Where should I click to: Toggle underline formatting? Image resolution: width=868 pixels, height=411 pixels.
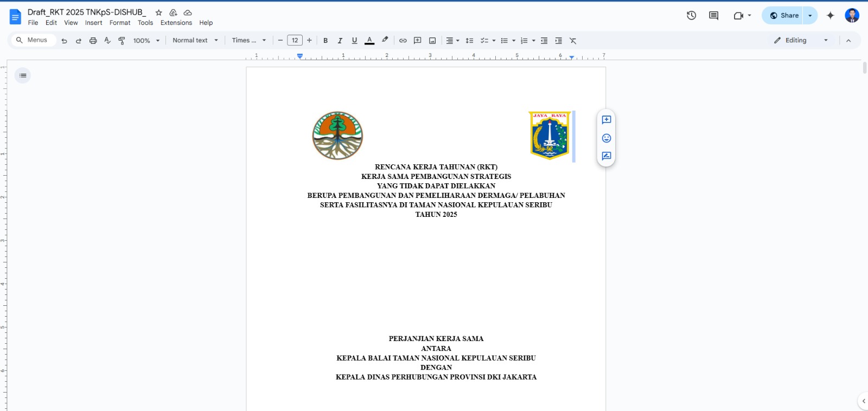coord(354,41)
